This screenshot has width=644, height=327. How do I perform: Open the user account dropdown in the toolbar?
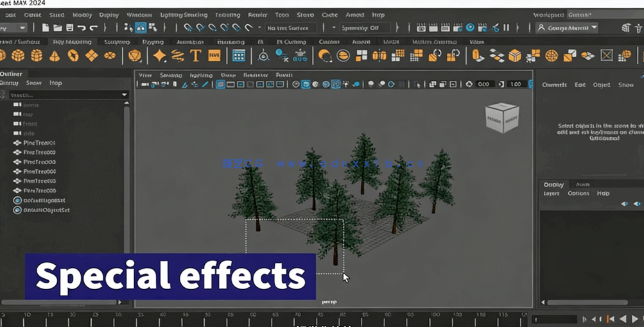pyautogui.click(x=567, y=28)
